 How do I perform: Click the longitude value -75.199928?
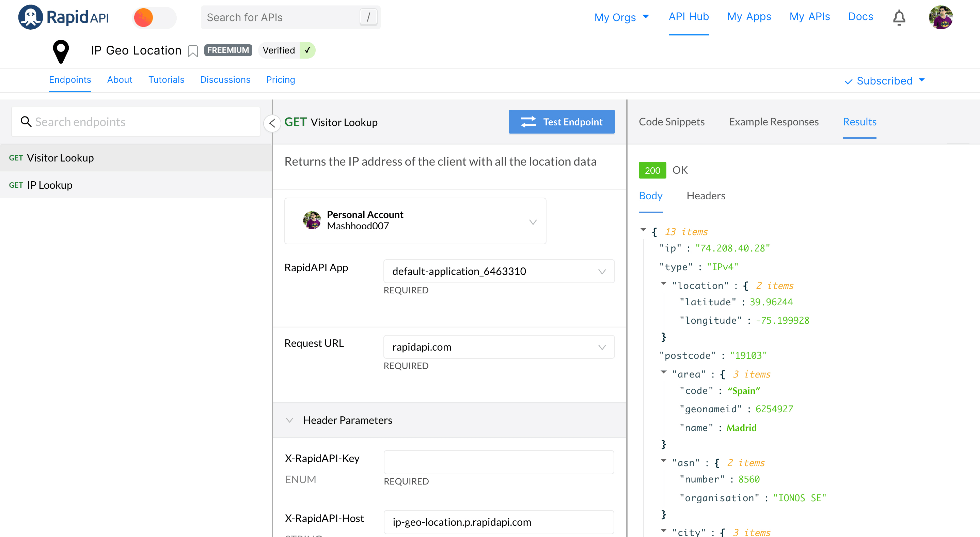[x=782, y=320]
